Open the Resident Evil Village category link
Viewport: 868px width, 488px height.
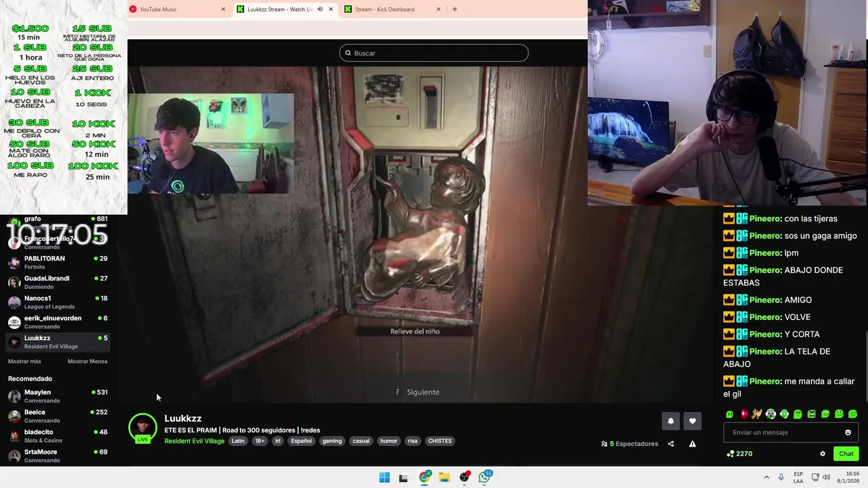[x=194, y=441]
